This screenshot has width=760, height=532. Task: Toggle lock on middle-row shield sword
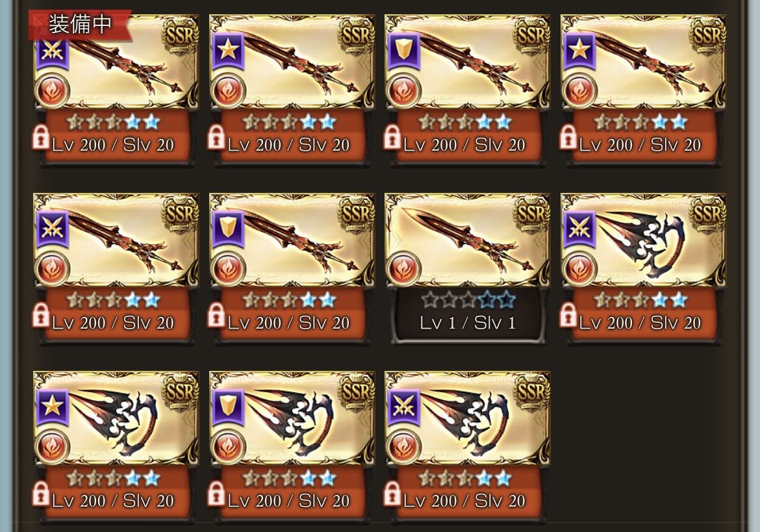pos(217,316)
